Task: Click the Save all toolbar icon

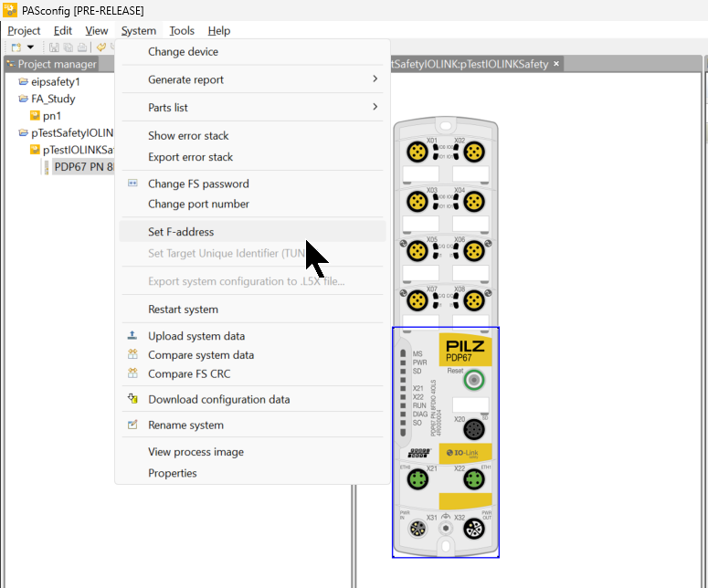Action: click(69, 47)
